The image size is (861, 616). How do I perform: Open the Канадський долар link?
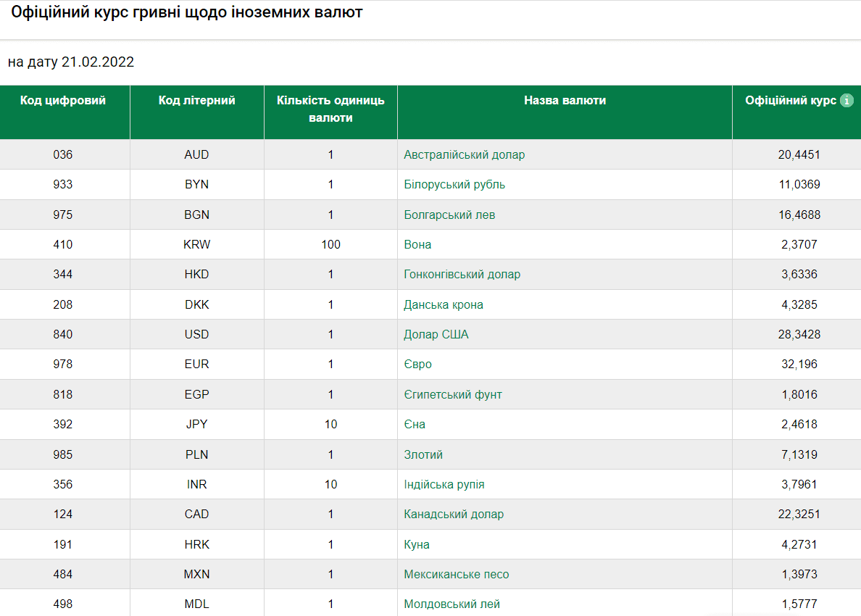pos(454,514)
